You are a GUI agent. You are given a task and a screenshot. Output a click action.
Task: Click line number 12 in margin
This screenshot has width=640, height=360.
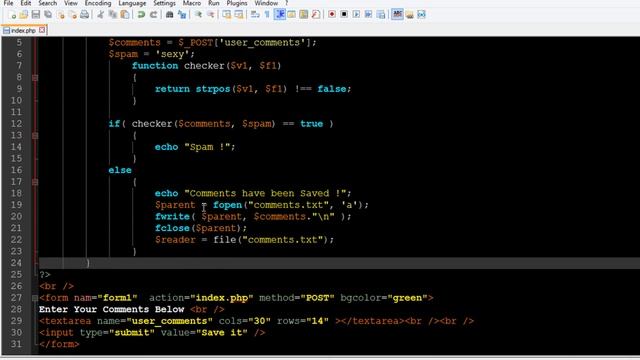click(16, 124)
